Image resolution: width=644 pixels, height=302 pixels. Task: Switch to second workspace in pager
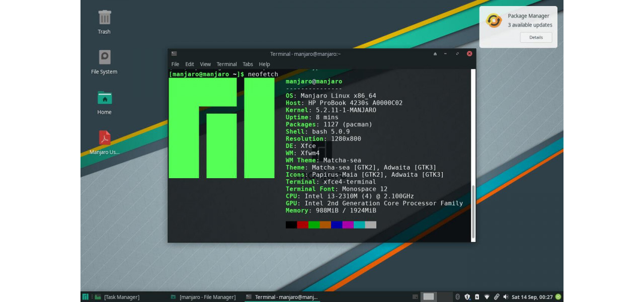(x=444, y=297)
